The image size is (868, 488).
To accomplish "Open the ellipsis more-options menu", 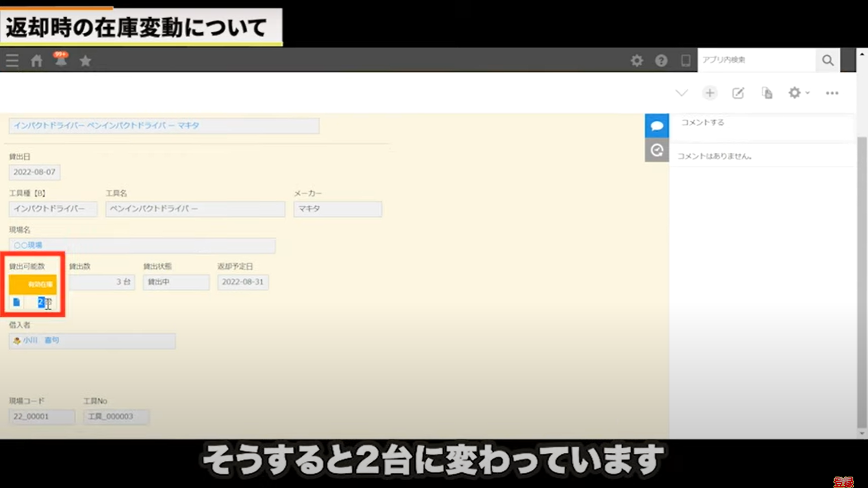I will coord(832,93).
